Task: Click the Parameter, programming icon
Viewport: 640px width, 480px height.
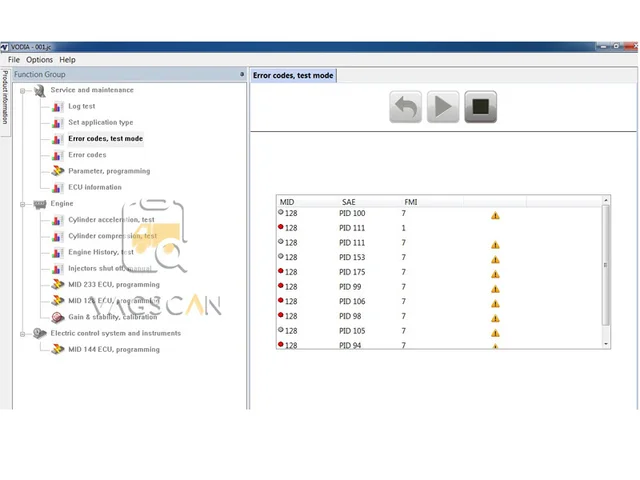Action: [58, 171]
